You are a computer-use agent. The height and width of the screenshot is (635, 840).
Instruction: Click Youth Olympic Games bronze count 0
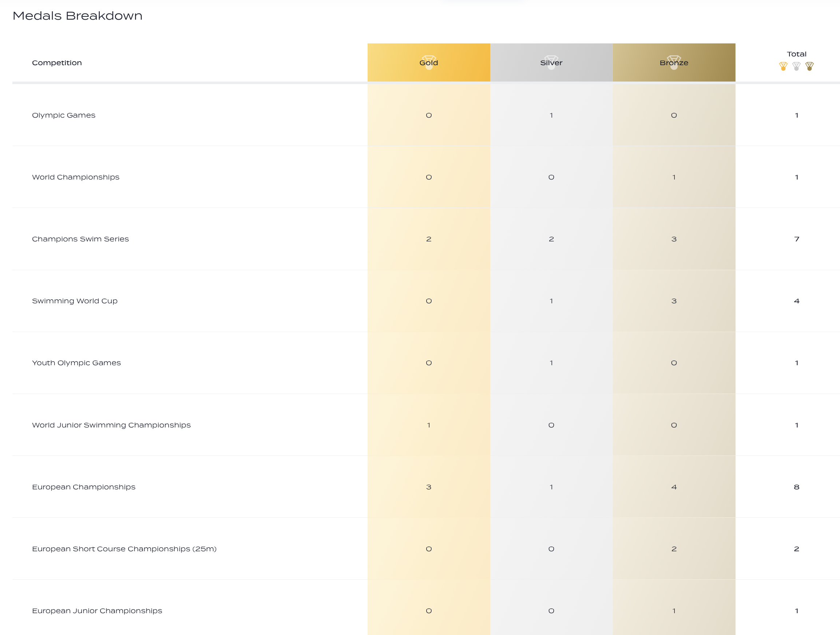click(x=674, y=363)
